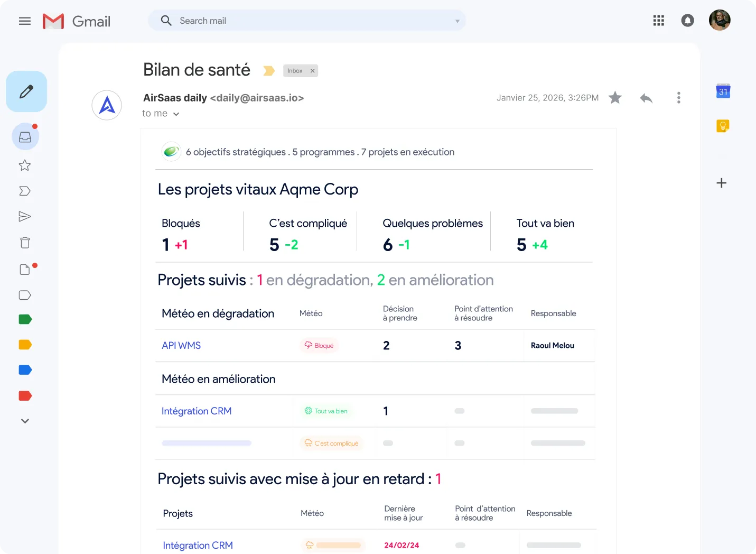The image size is (756, 554).
Task: Open the Inbox from the sidebar
Action: [24, 136]
